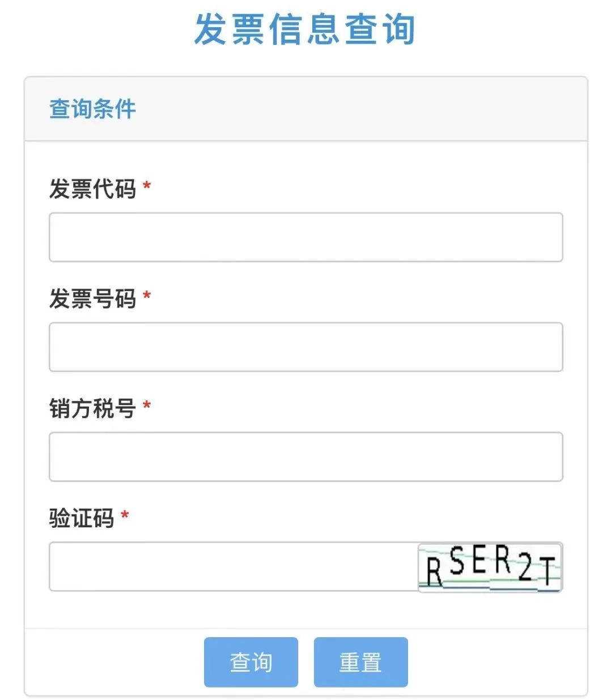Viewport: 611px width, 700px height.
Task: Click the 发票代码 input field
Action: point(306,237)
